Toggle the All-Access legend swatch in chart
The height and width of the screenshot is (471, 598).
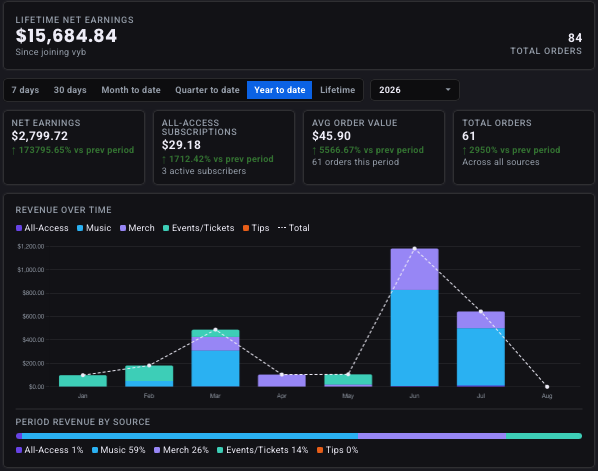point(19,228)
